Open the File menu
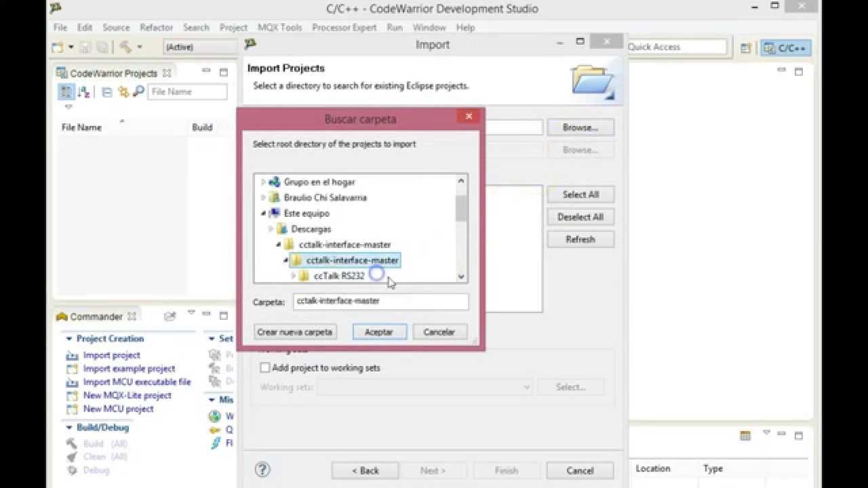This screenshot has width=868, height=488. point(60,27)
